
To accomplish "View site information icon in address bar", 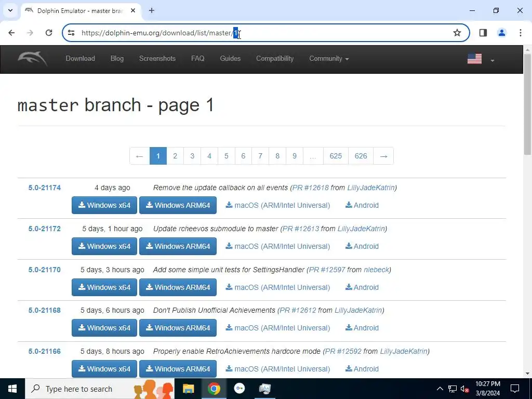I will pyautogui.click(x=71, y=33).
